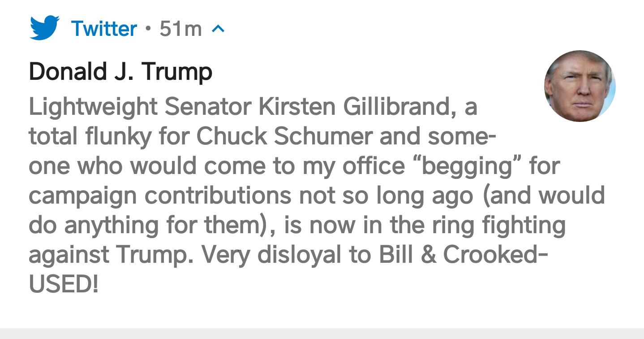The image size is (644, 339).
Task: Click the Twitter bird logo icon
Action: pos(45,28)
